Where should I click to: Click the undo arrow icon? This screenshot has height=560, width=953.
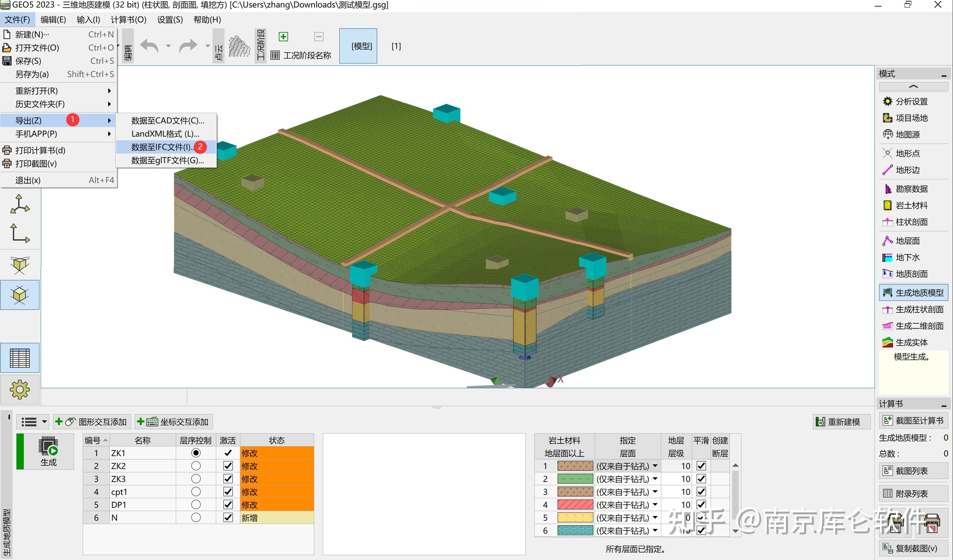pos(150,46)
